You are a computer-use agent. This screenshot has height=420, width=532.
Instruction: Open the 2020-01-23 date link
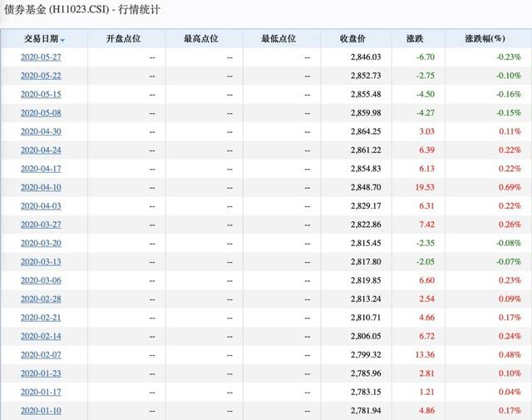[x=41, y=373]
